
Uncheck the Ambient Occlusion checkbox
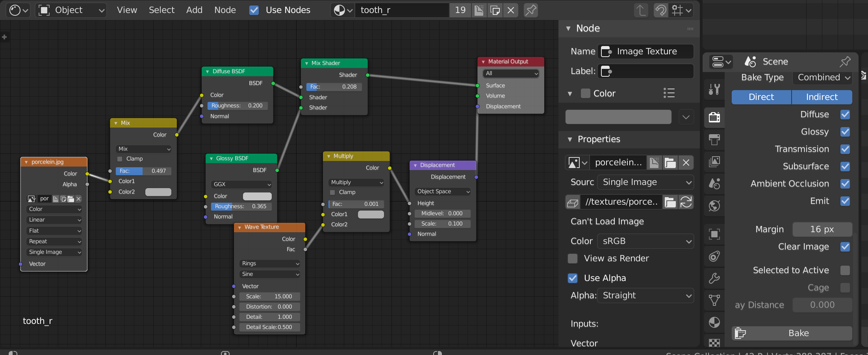point(845,184)
